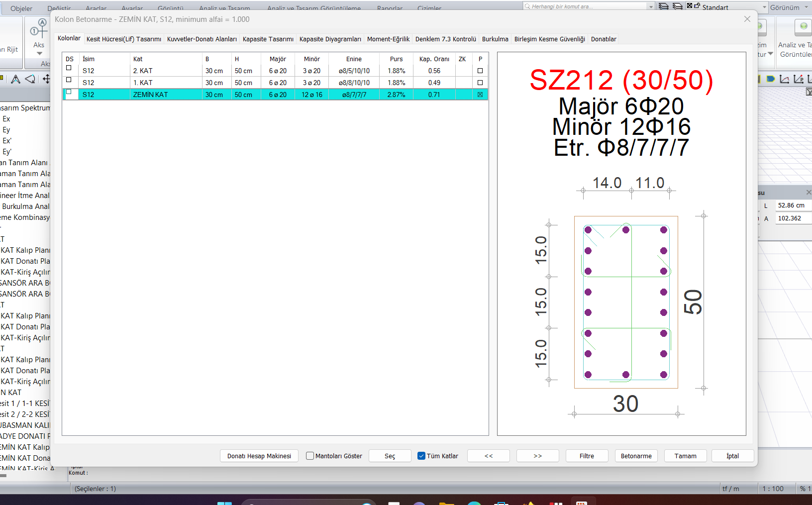
Task: Click the A field showing 102.362
Action: (793, 218)
